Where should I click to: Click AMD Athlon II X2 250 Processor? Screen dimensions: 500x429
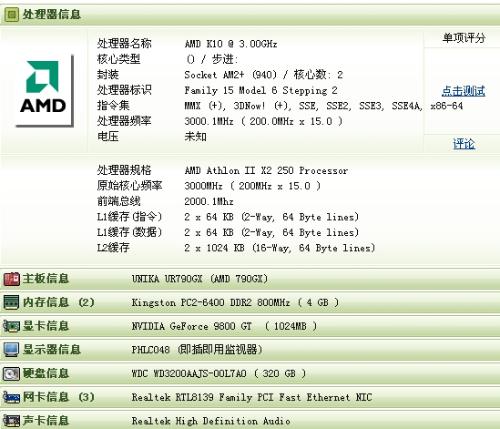[x=266, y=170]
